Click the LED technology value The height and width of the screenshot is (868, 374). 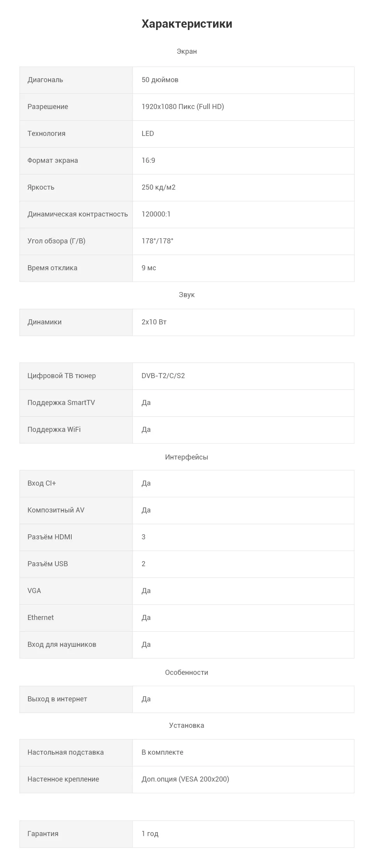pos(148,134)
